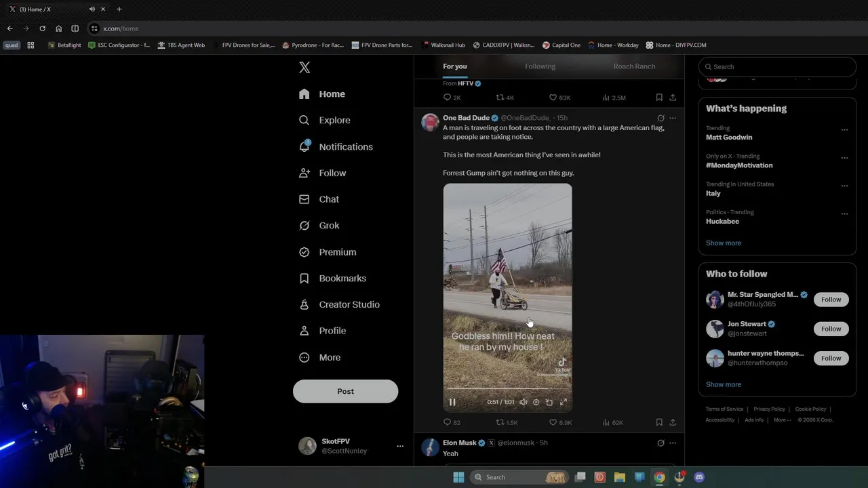Image resolution: width=868 pixels, height=488 pixels.
Task: Show more under Who to follow
Action: (724, 384)
